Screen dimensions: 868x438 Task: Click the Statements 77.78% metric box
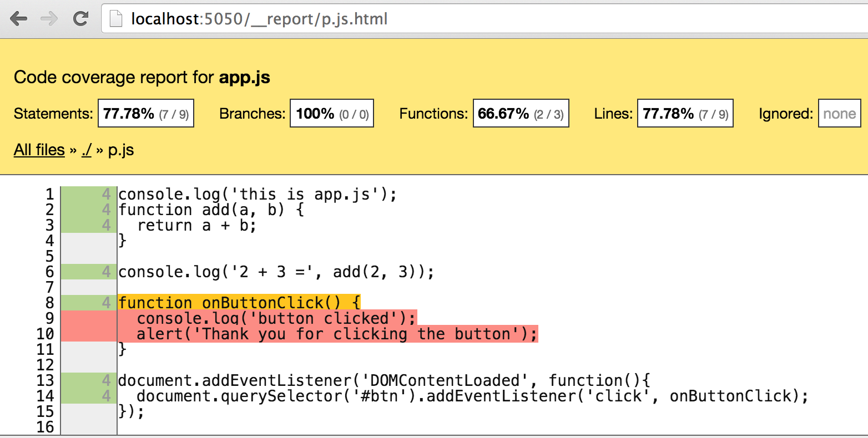[x=146, y=113]
